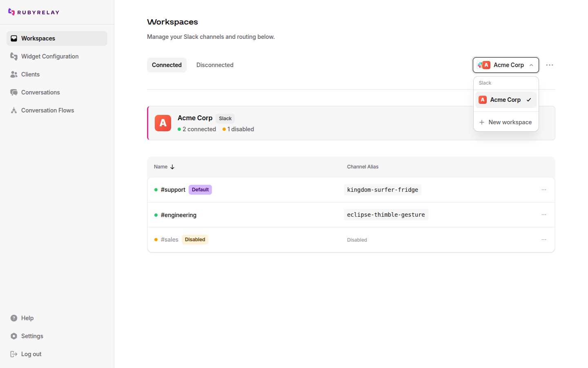588x368 pixels.
Task: Open Conversation Flows in the sidebar
Action: [x=57, y=110]
